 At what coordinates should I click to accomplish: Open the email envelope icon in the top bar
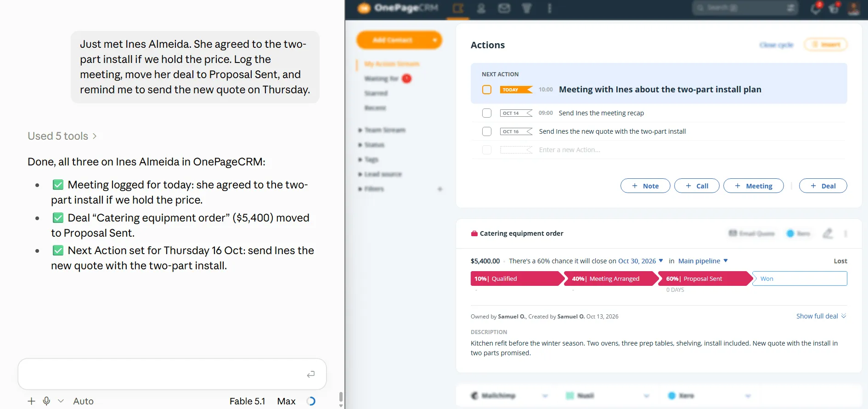pos(504,8)
